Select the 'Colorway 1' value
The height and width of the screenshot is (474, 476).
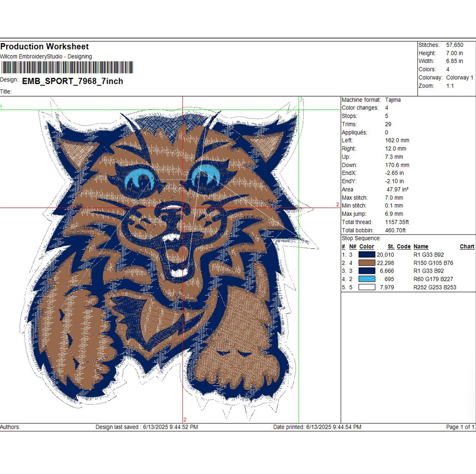pos(460,78)
